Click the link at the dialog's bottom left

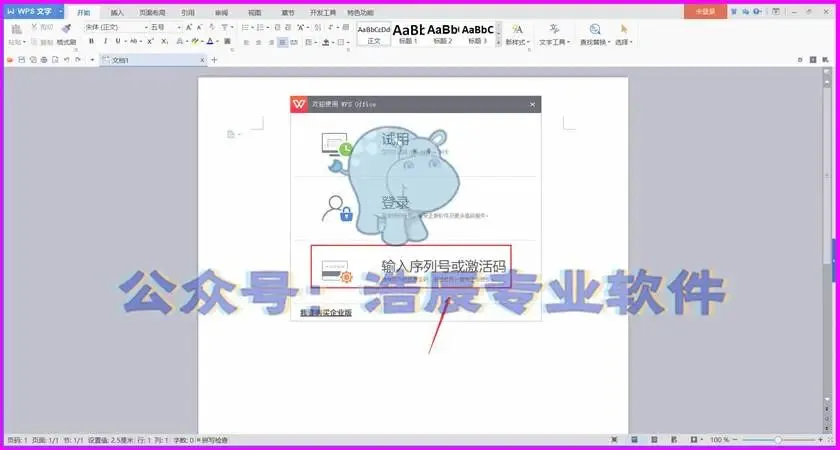[x=326, y=313]
